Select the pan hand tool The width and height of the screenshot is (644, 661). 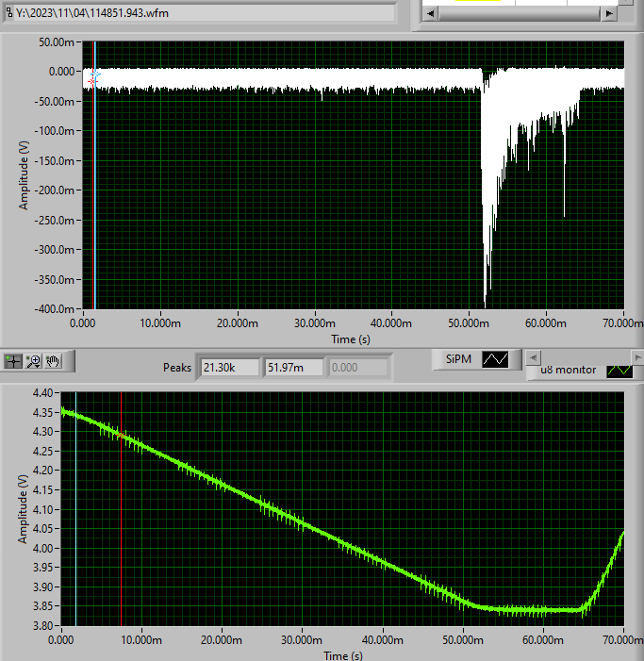tap(53, 361)
